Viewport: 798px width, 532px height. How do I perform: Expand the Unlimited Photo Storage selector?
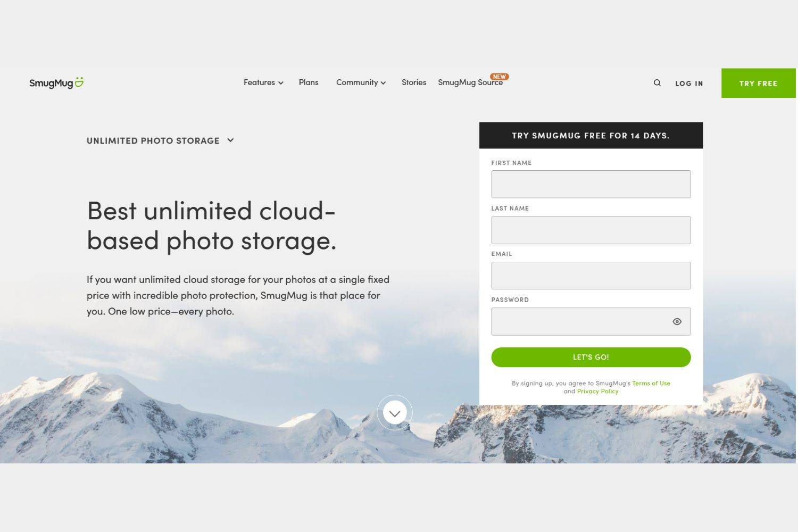click(160, 140)
